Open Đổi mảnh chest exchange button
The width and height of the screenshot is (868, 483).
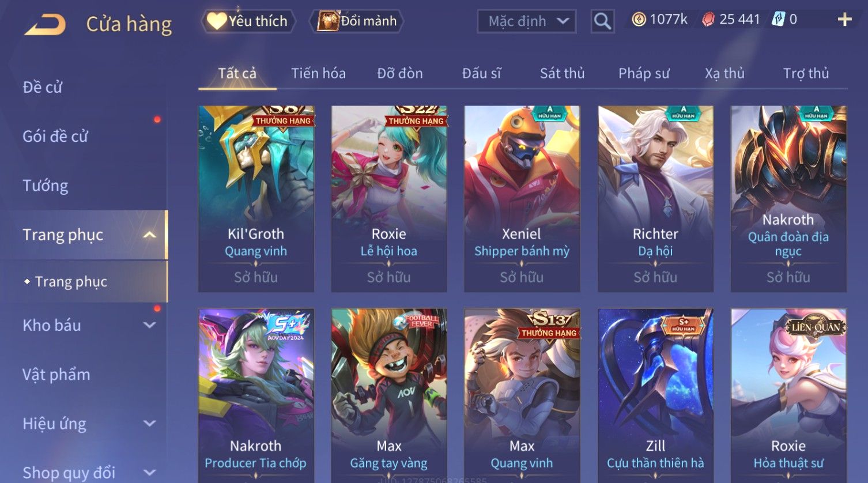click(357, 21)
